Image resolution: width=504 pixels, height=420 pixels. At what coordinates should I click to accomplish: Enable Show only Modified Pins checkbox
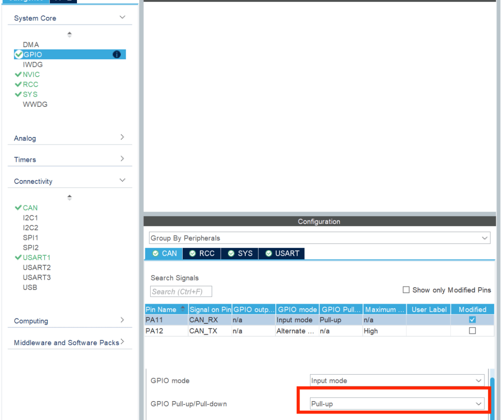[406, 290]
